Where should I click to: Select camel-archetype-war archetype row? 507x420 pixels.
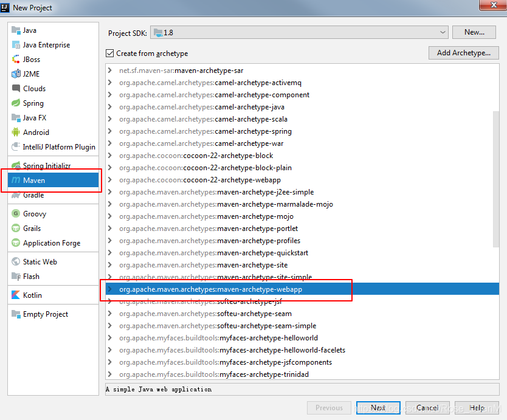coord(302,143)
